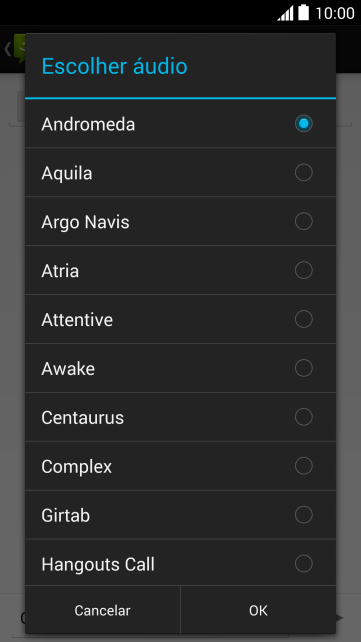The width and height of the screenshot is (361, 642).
Task: Tap the Girtab list row label
Action: coord(65,515)
